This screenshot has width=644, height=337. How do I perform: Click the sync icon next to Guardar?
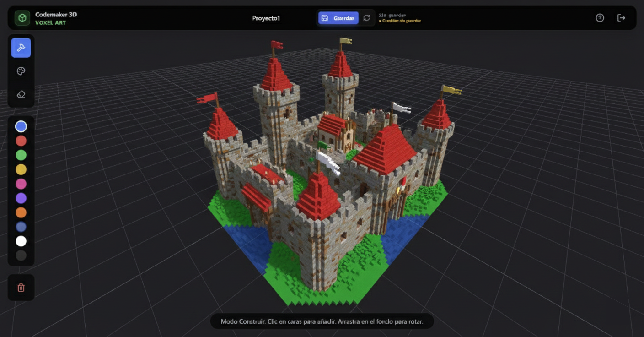tap(366, 18)
